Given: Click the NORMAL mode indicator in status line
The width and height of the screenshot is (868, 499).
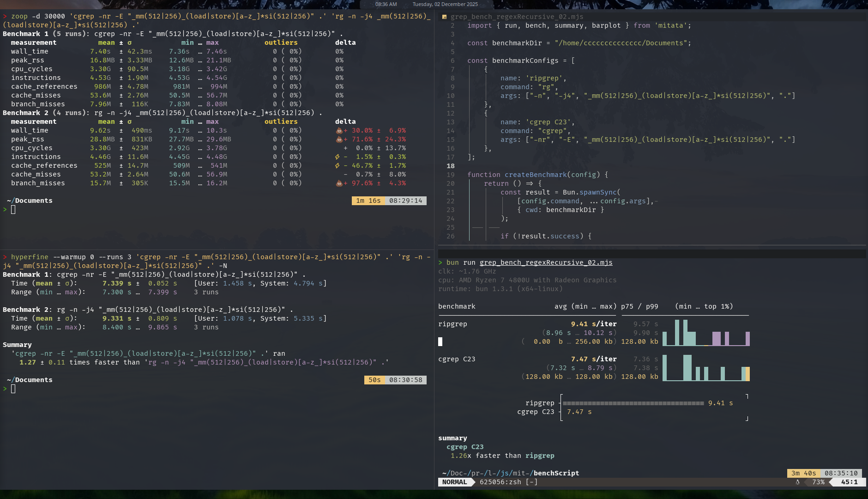Looking at the screenshot, I should (x=454, y=482).
